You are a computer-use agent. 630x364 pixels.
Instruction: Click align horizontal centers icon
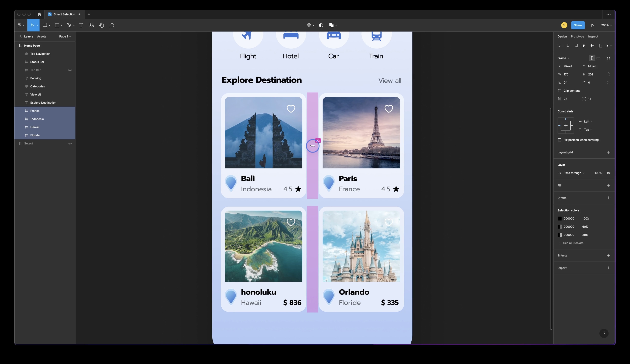click(568, 46)
